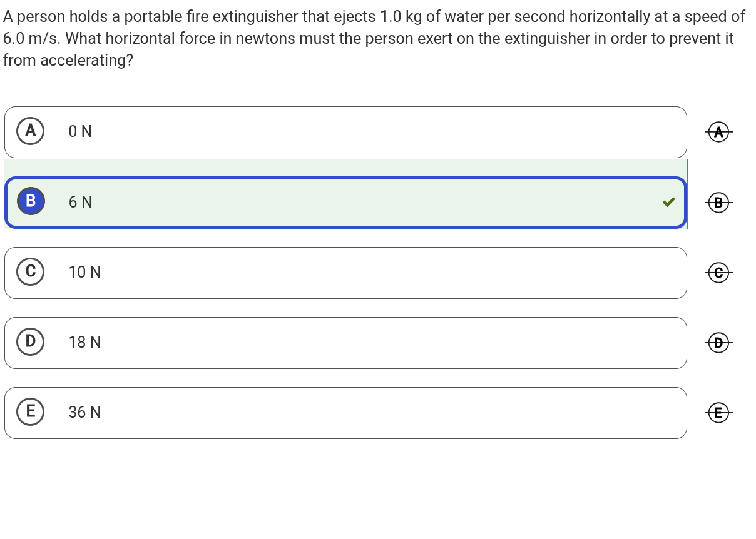Pick the D radio circle
756x539 pixels.
point(31,341)
